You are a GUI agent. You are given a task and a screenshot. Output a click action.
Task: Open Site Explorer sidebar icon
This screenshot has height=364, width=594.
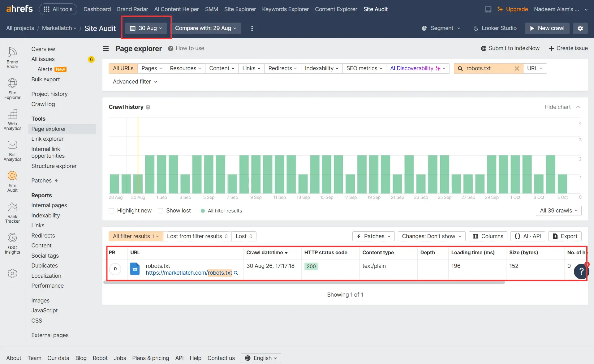pos(12,88)
